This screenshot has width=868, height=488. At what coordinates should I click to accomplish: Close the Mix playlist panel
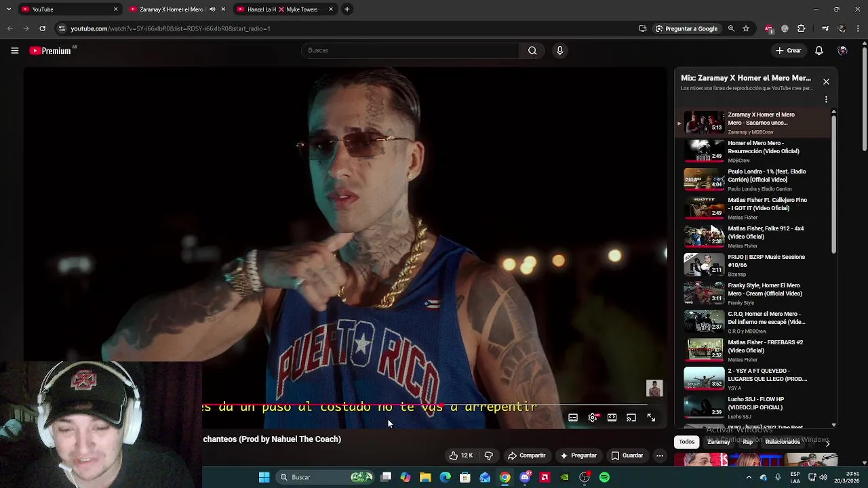pos(826,82)
